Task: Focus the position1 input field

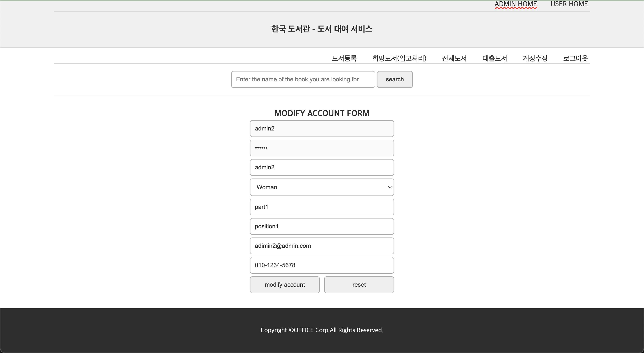Action: [322, 226]
